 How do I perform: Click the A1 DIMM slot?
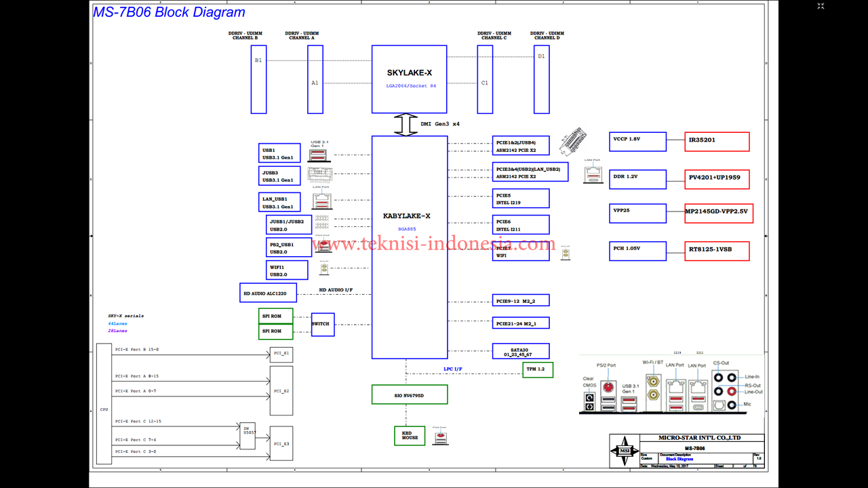(x=315, y=79)
